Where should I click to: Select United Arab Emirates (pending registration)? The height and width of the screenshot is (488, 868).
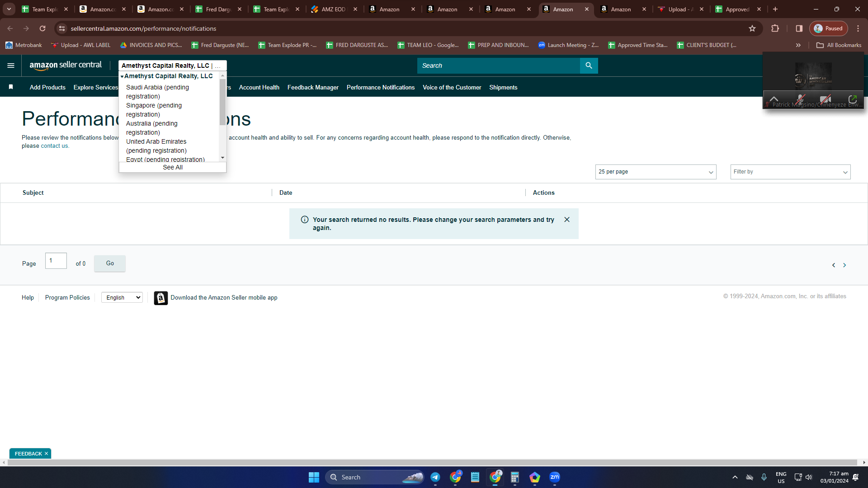(156, 146)
